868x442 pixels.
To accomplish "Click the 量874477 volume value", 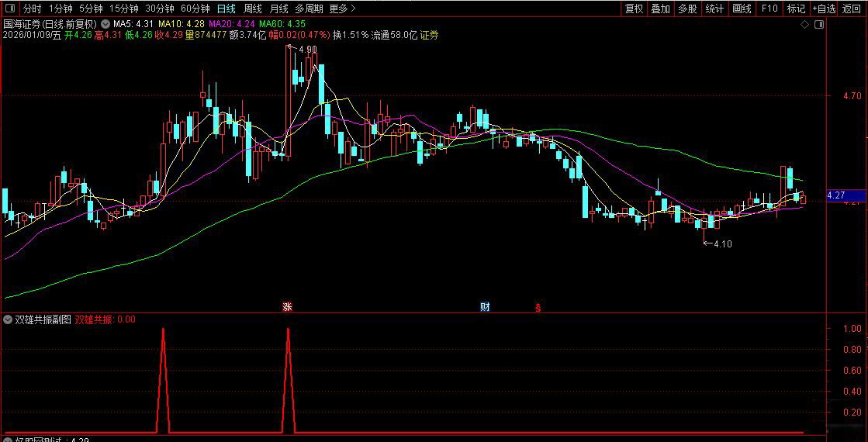I will click(206, 35).
